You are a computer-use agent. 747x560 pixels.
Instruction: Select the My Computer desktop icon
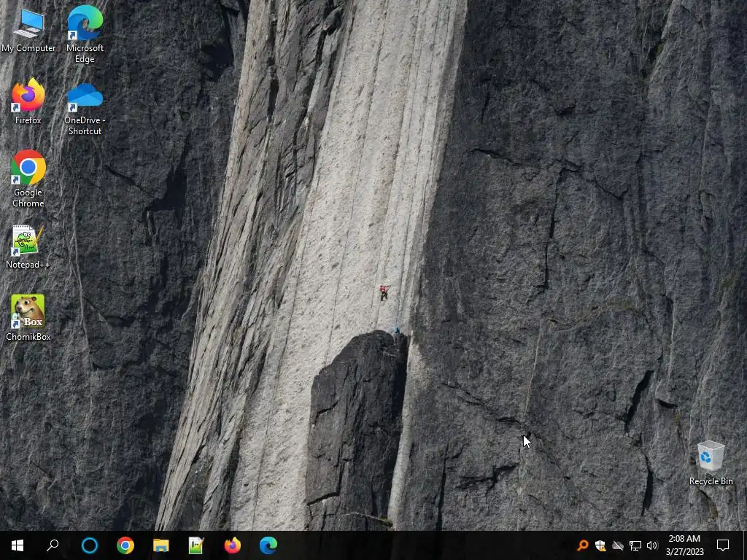(x=28, y=28)
